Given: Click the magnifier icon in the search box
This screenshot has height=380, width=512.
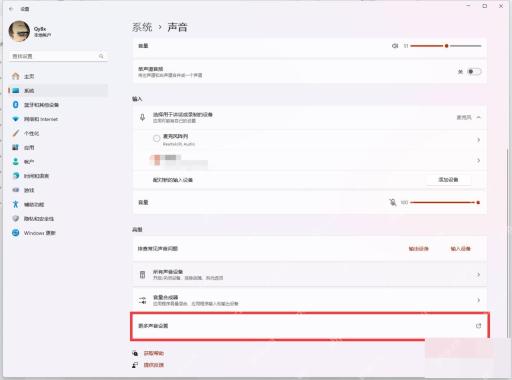Looking at the screenshot, I should (x=101, y=56).
